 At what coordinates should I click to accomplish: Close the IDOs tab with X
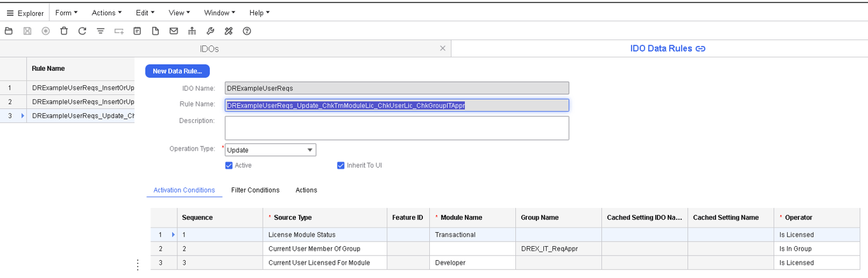[443, 48]
